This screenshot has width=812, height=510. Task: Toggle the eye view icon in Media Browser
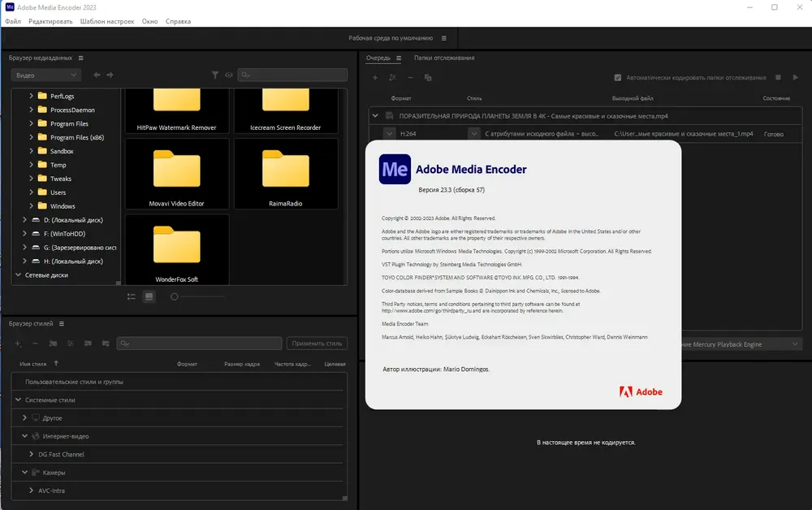pyautogui.click(x=229, y=75)
